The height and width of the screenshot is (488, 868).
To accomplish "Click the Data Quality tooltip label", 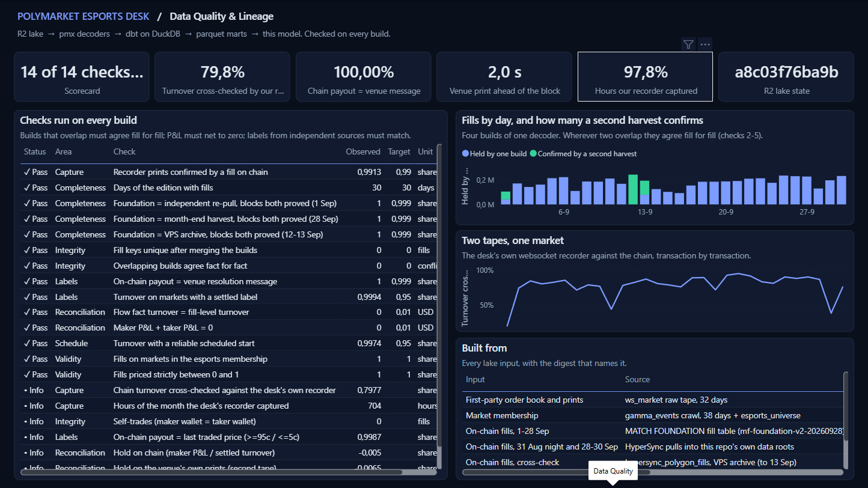I will coord(613,471).
